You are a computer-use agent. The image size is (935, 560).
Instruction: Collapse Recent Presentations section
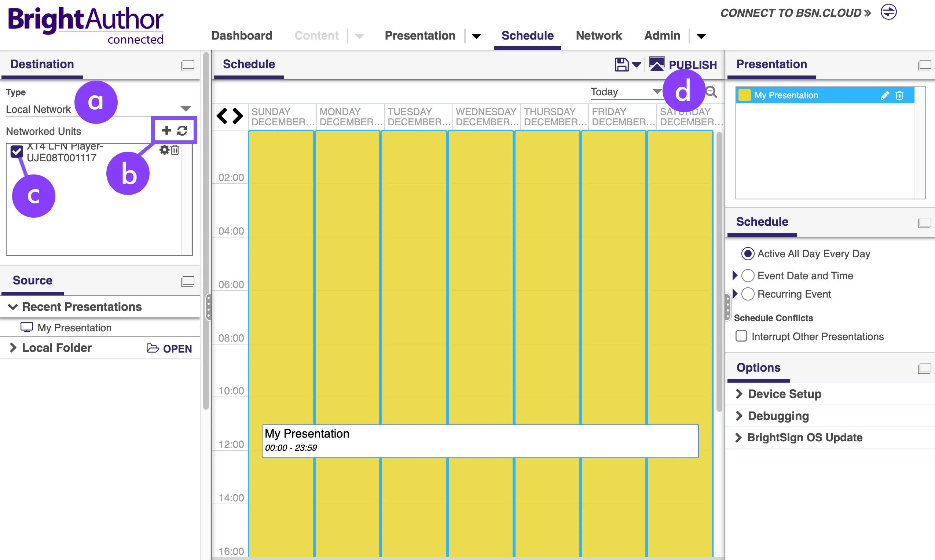click(13, 307)
